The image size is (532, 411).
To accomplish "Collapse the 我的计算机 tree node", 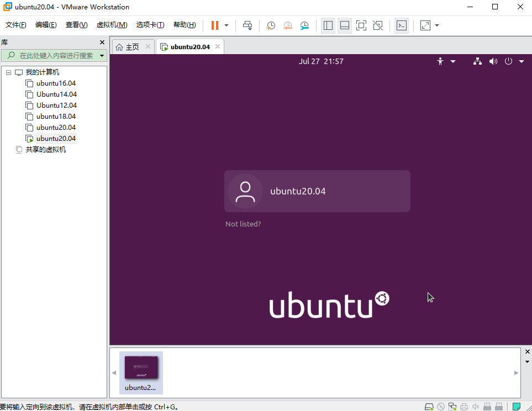I will coord(8,72).
